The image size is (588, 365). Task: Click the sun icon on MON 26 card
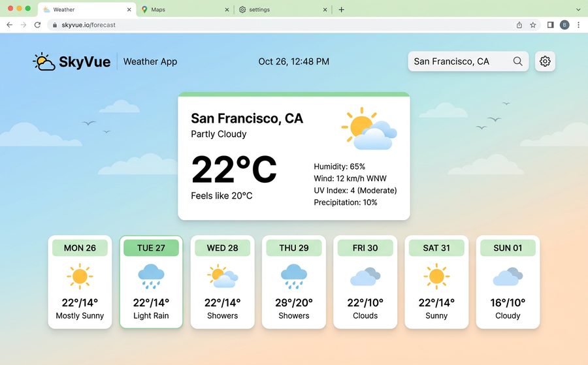click(80, 276)
